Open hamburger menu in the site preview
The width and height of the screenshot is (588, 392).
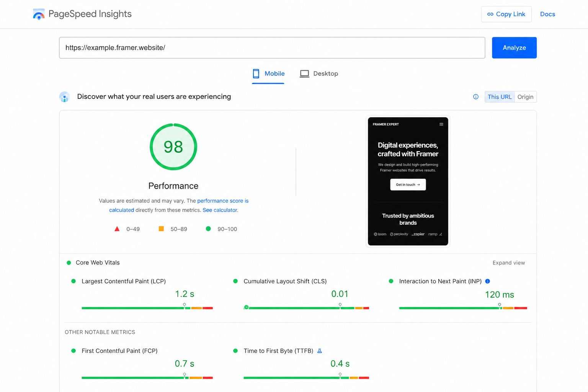click(441, 124)
